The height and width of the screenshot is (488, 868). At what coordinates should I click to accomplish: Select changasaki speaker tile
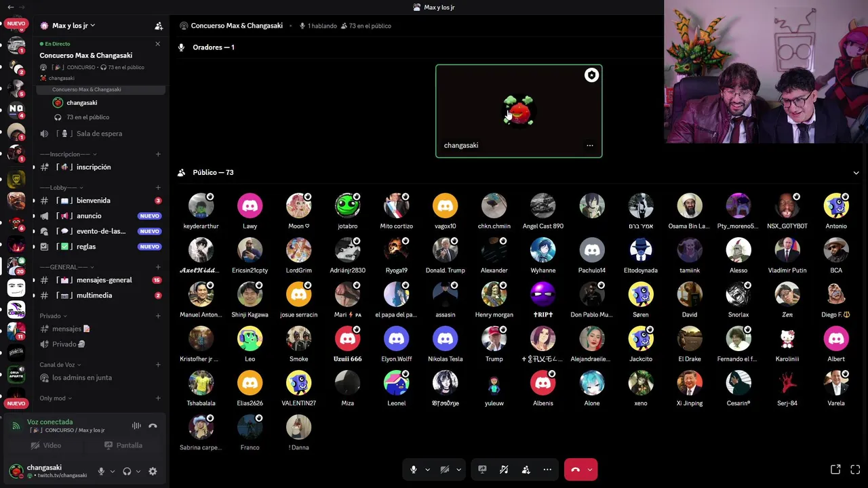(519, 111)
